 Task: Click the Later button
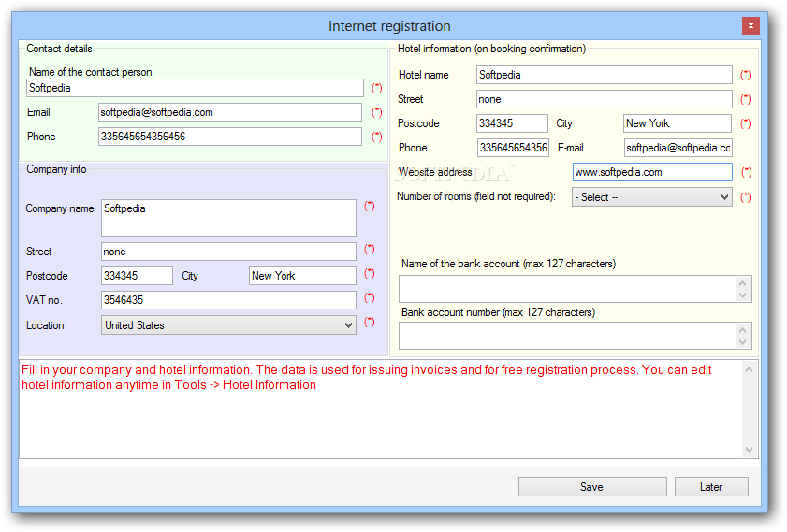click(711, 487)
